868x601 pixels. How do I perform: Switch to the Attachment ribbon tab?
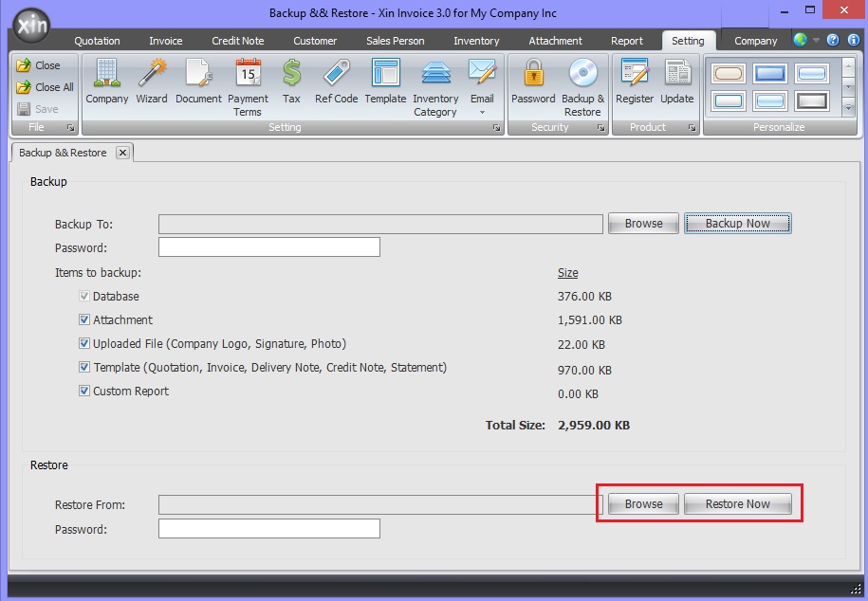pos(555,41)
